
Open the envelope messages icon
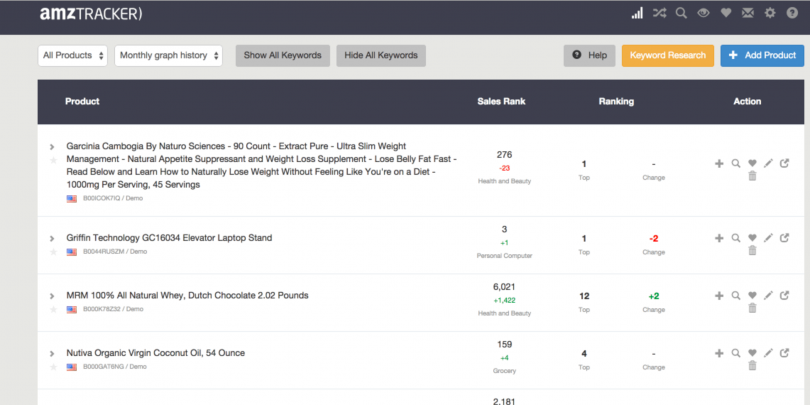(x=747, y=13)
